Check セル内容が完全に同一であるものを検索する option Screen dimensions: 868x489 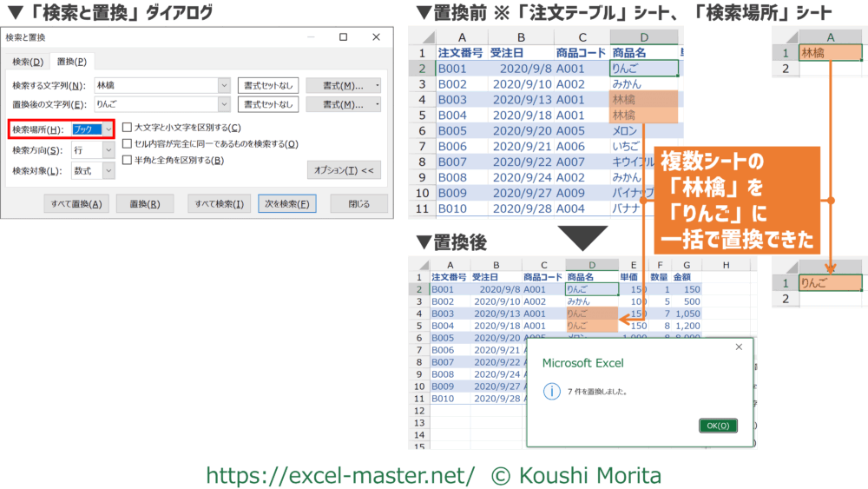coord(127,143)
